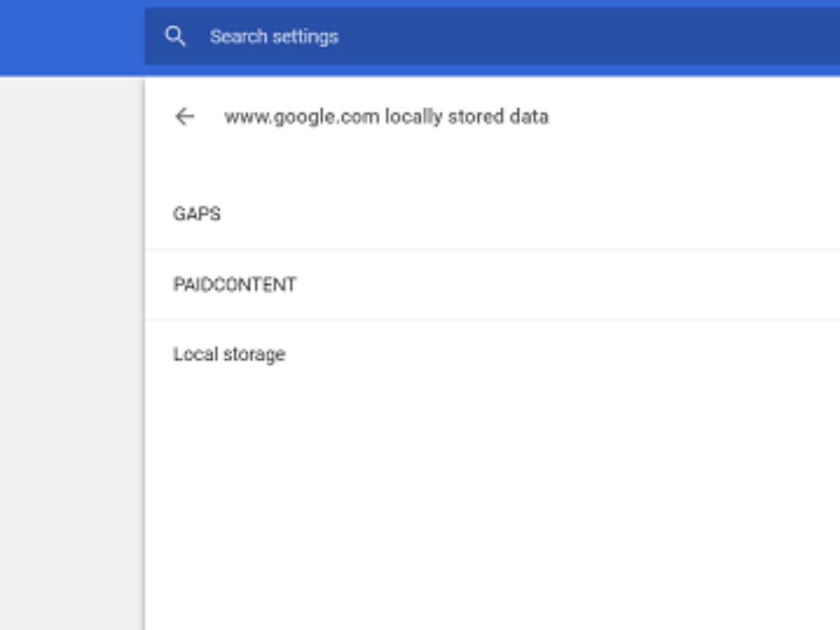
Task: Select the Local storage label text
Action: (x=229, y=354)
